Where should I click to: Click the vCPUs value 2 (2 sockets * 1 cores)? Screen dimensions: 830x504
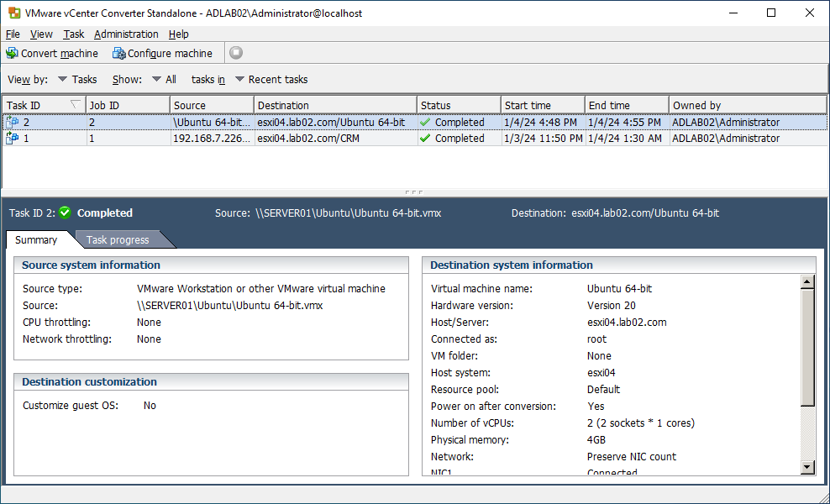640,423
